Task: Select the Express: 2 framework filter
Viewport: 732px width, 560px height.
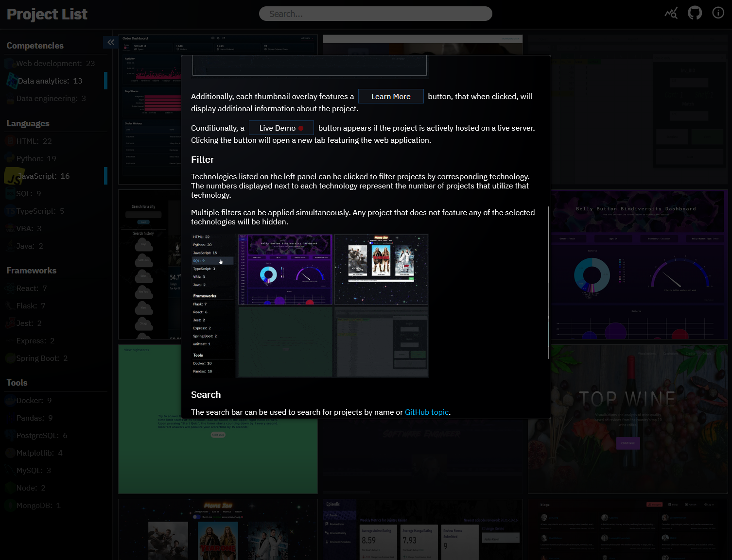Action: [x=55, y=340]
